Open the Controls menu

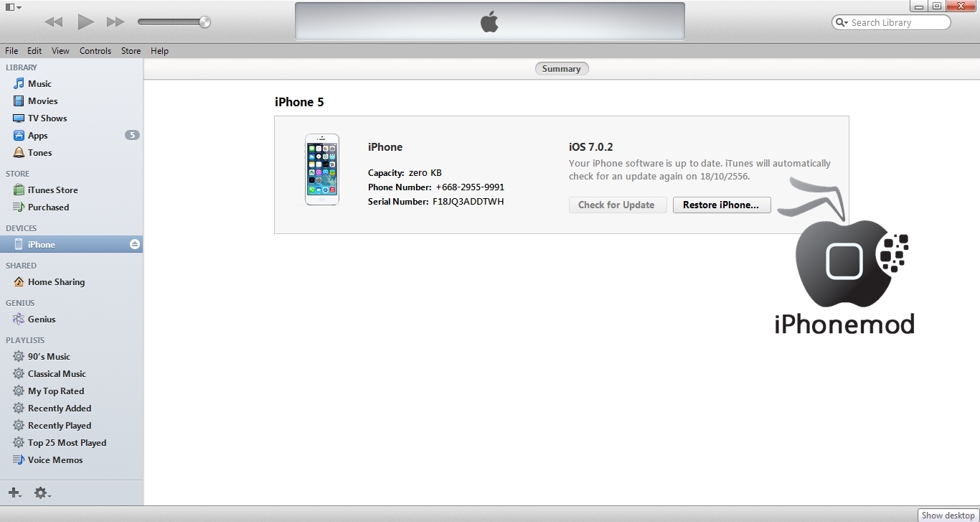coord(95,51)
